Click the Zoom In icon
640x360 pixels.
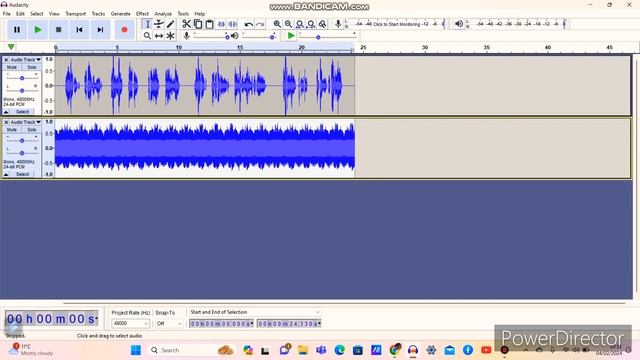(277, 24)
